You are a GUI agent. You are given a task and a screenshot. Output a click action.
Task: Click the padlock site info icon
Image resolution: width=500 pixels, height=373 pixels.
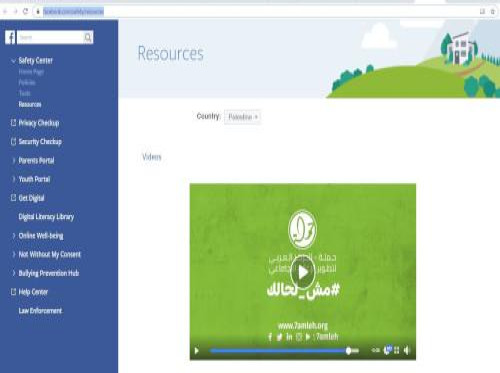pyautogui.click(x=38, y=12)
